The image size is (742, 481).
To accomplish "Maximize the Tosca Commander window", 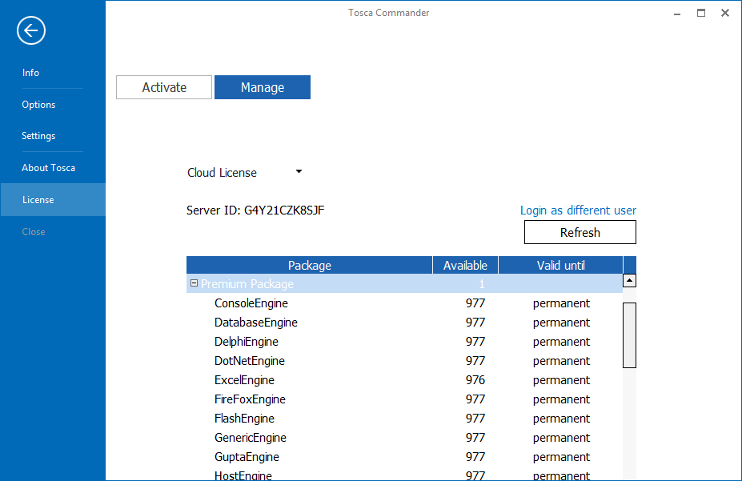I will (x=700, y=13).
